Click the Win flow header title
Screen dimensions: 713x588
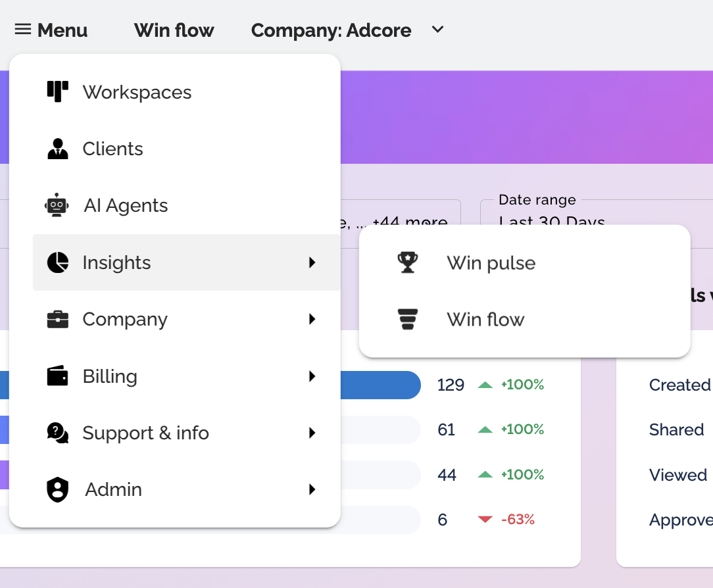pos(174,30)
